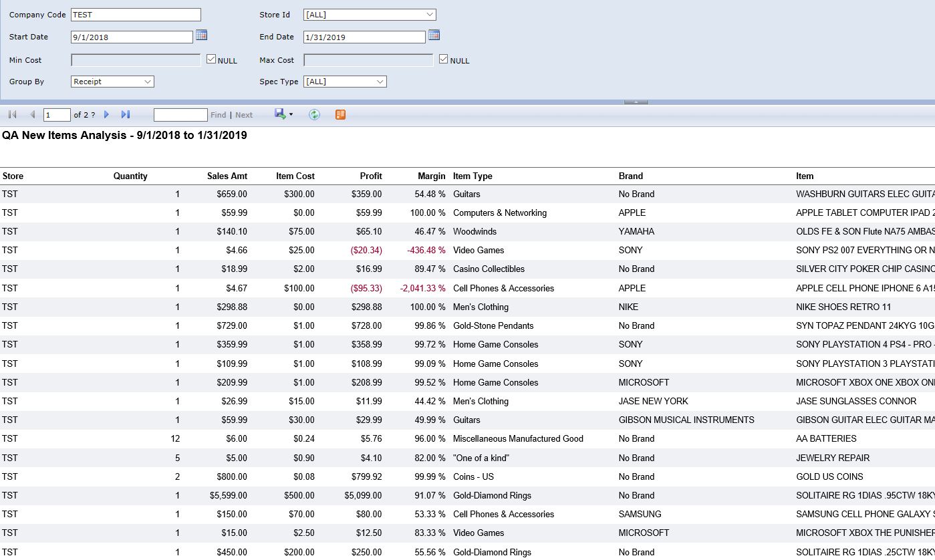The width and height of the screenshot is (935, 560).
Task: Click the JEWELRY REPAIR item cell
Action: (833, 458)
